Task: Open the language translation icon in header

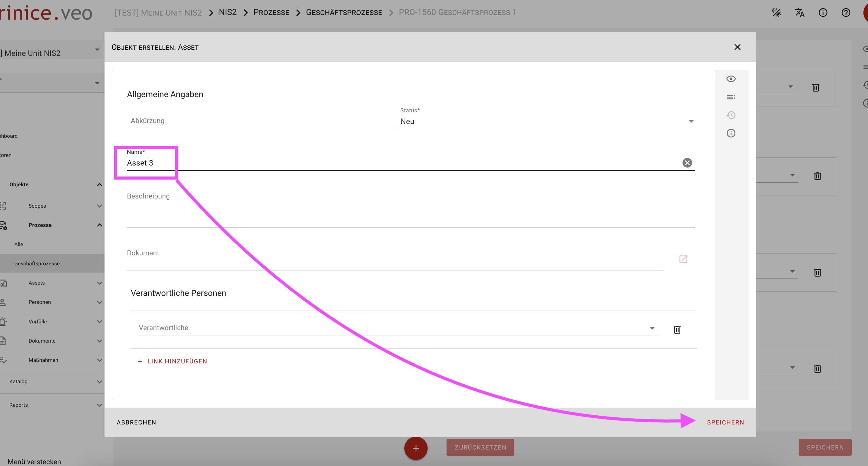Action: [x=800, y=13]
